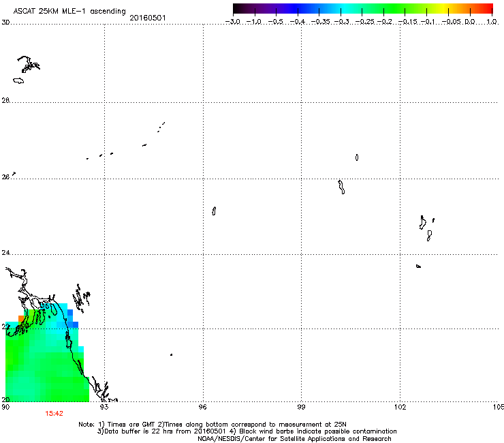
Task: Click the -0.4 value on the color scale
Action: pyautogui.click(x=298, y=22)
